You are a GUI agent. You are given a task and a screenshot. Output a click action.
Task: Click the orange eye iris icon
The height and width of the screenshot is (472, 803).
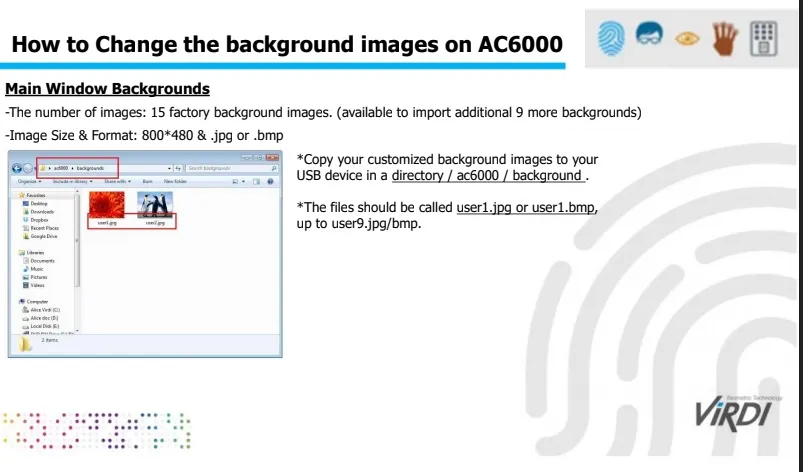pyautogui.click(x=687, y=38)
